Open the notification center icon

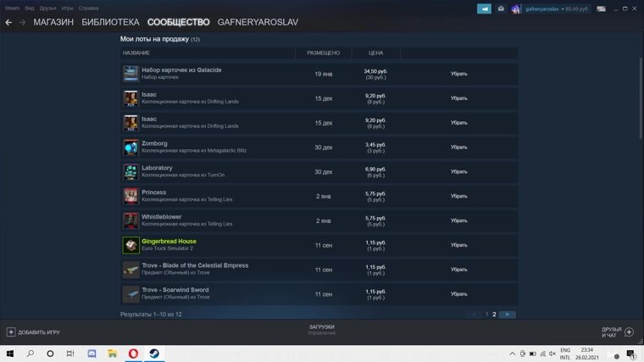(630, 354)
